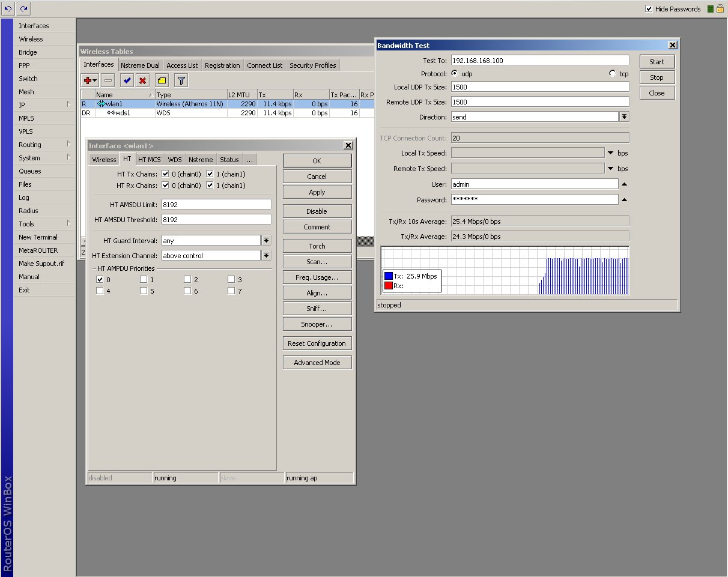Check HT AMPDU priority 5
This screenshot has width=728, height=577.
click(x=144, y=291)
